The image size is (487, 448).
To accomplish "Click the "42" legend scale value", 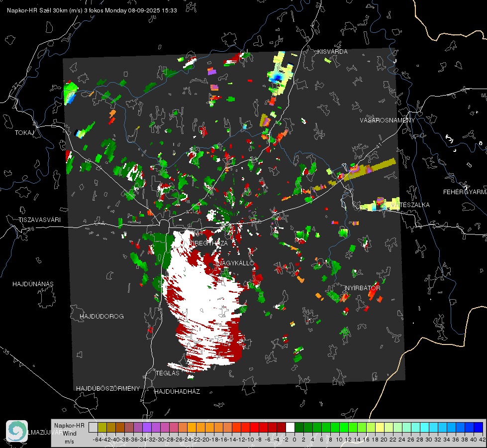I will coord(482,440).
